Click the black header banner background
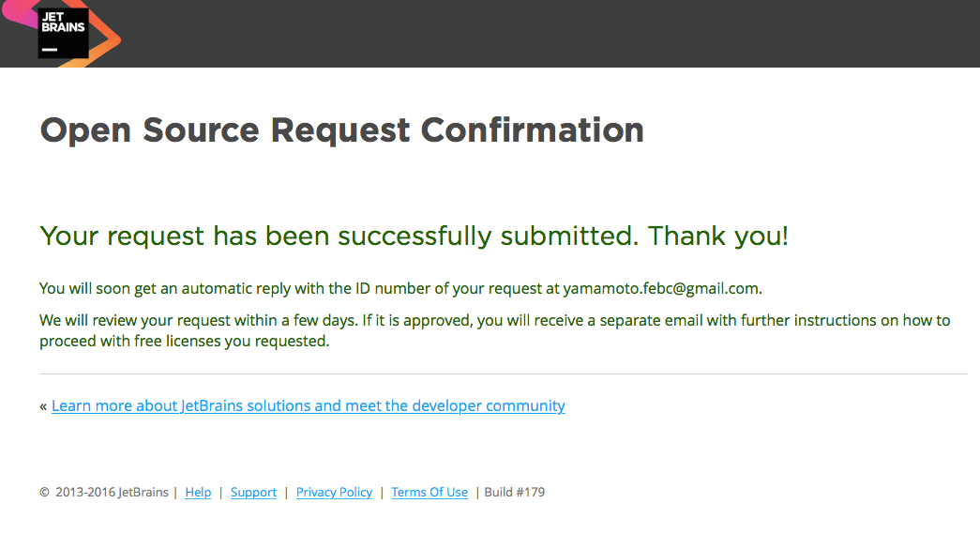The height and width of the screenshot is (549, 980). pyautogui.click(x=563, y=33)
